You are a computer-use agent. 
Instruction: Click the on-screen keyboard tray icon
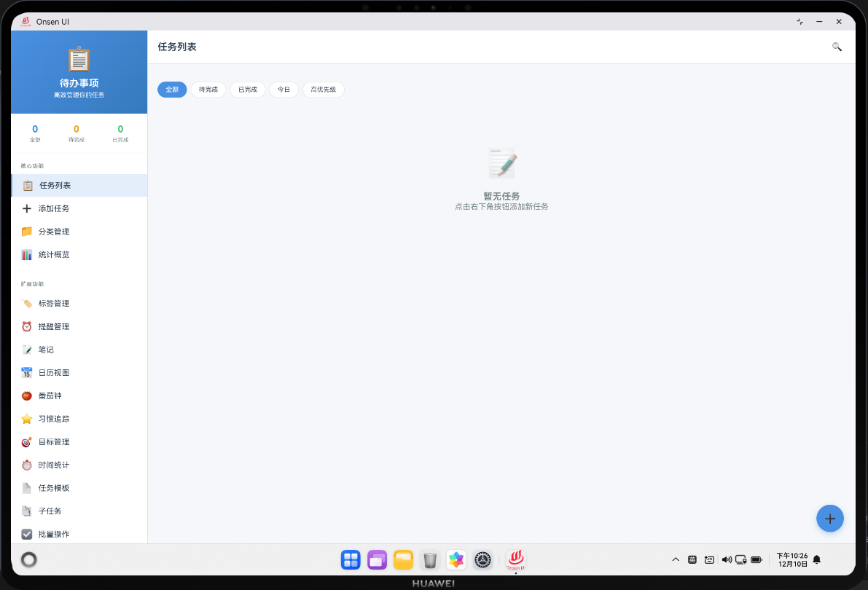709,559
